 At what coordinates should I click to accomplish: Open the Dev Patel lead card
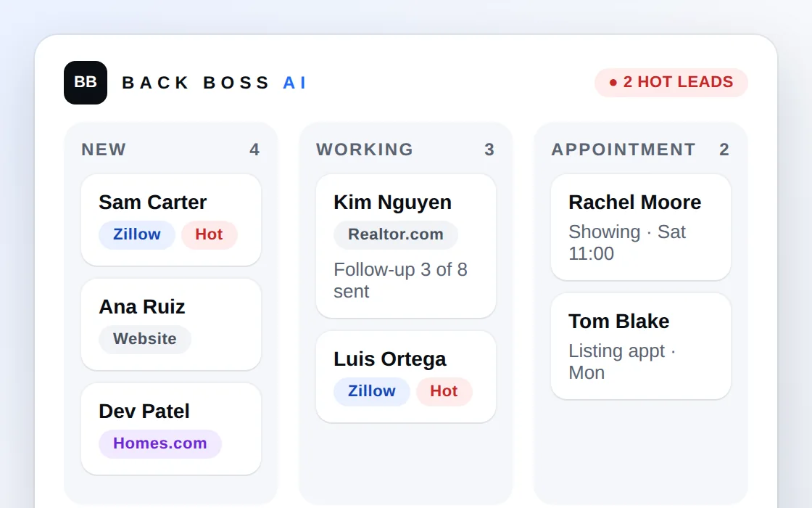pyautogui.click(x=171, y=429)
